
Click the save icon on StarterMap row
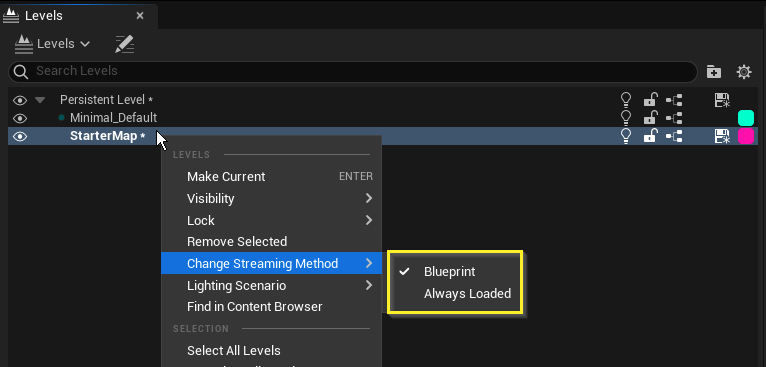tap(722, 136)
